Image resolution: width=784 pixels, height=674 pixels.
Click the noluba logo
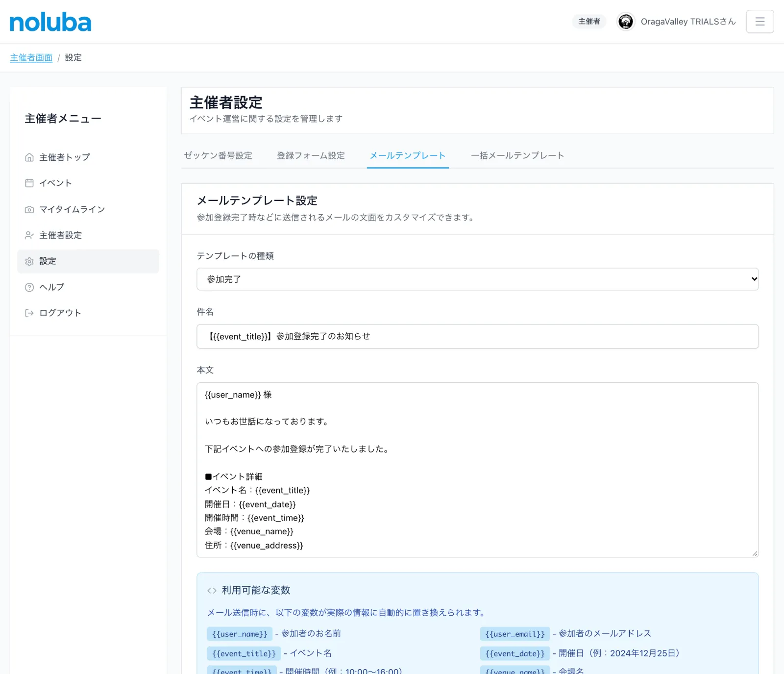tap(50, 22)
